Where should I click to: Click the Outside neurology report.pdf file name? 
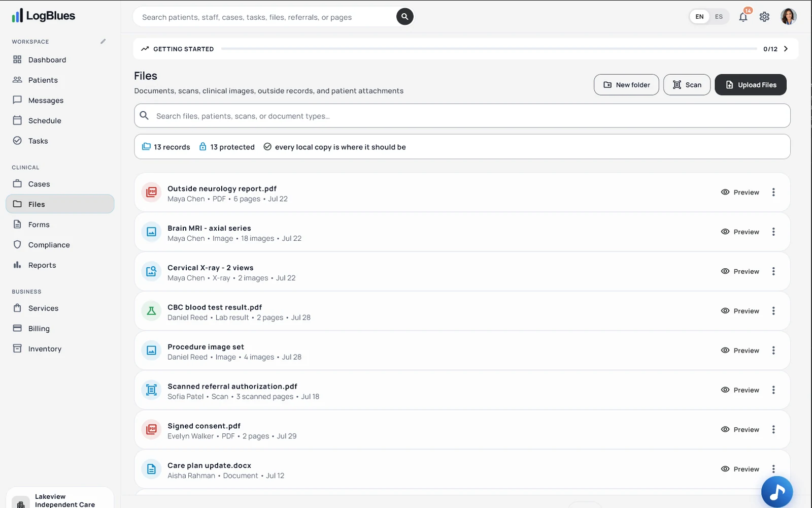click(222, 188)
